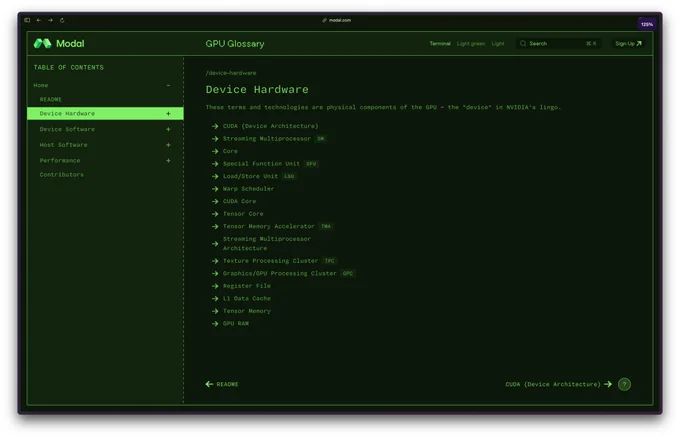This screenshot has height=438, width=680.
Task: Click Home in the table of contents
Action: pyautogui.click(x=41, y=85)
